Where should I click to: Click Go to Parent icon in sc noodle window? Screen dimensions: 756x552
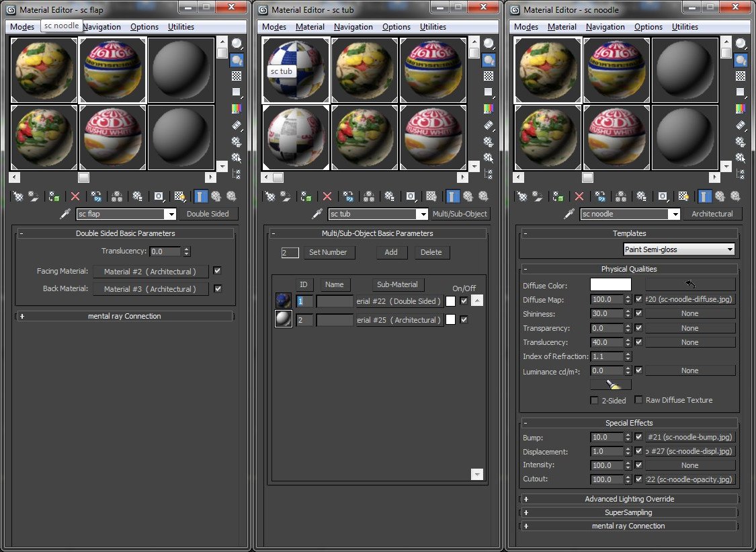720,196
